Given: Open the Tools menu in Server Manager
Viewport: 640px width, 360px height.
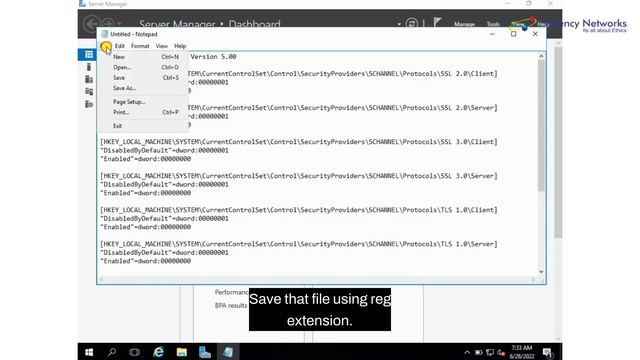Looking at the screenshot, I should (x=493, y=24).
